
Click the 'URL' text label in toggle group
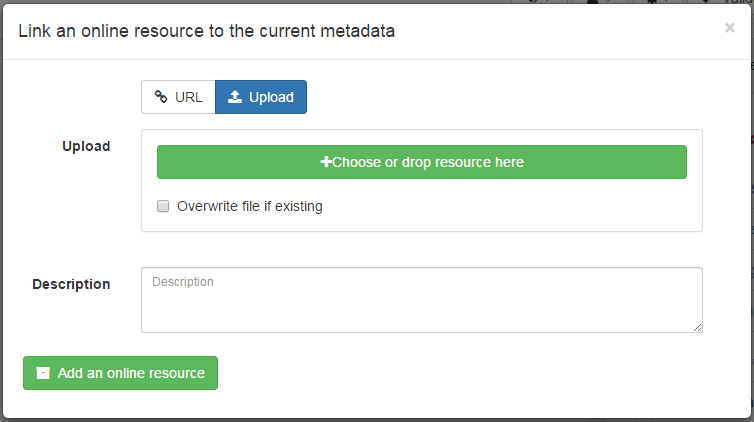pos(189,97)
